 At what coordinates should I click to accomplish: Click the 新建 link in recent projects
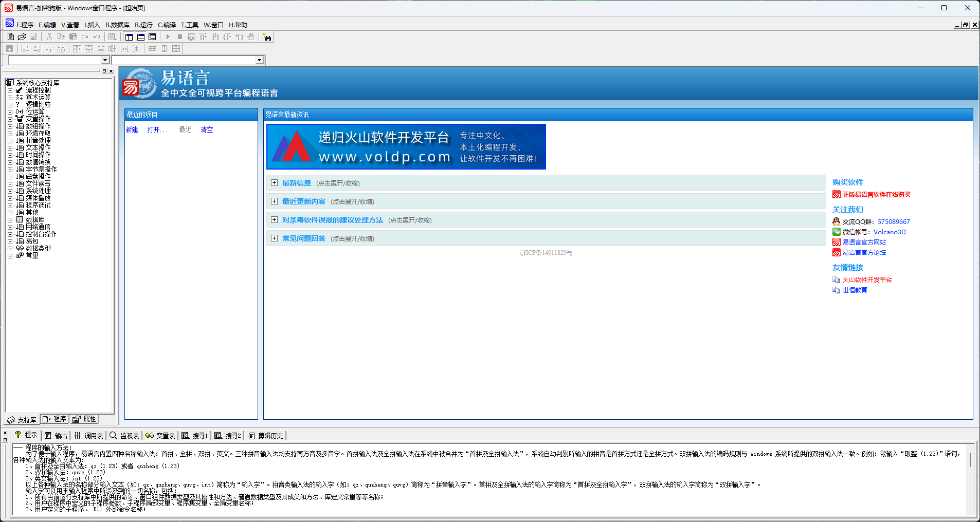click(132, 130)
